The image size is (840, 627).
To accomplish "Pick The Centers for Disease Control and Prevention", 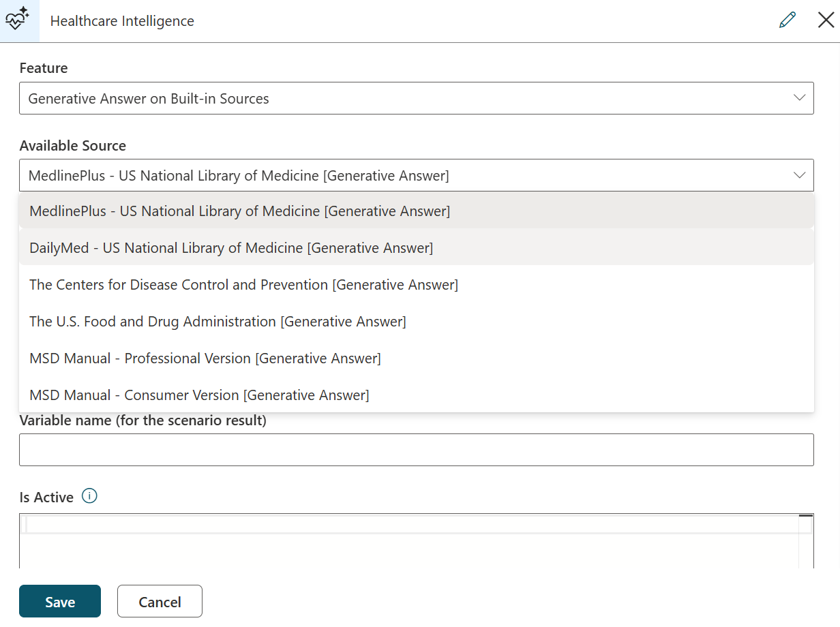I will (x=242, y=285).
